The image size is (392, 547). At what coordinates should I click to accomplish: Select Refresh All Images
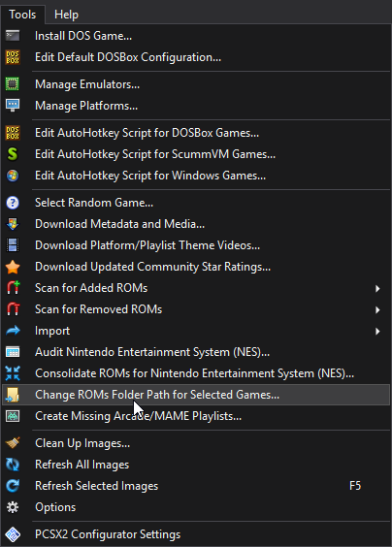point(196,465)
